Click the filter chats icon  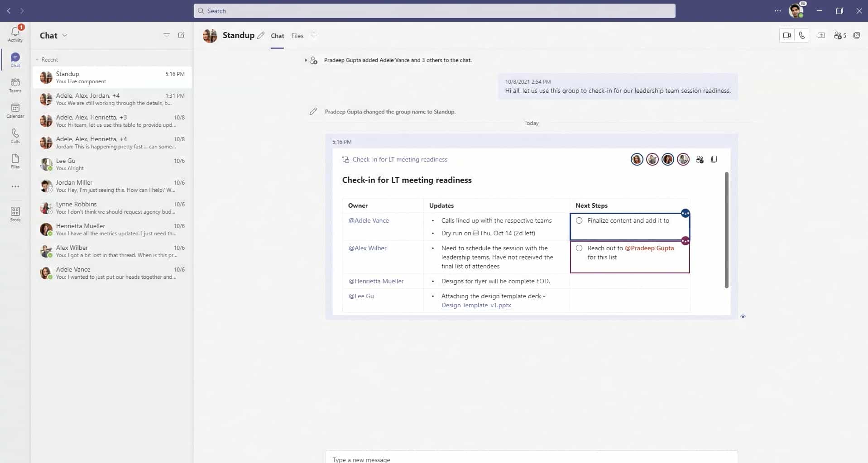(167, 35)
